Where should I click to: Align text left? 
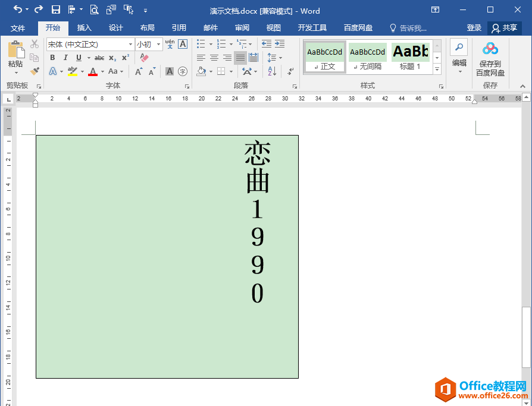pyautogui.click(x=201, y=58)
